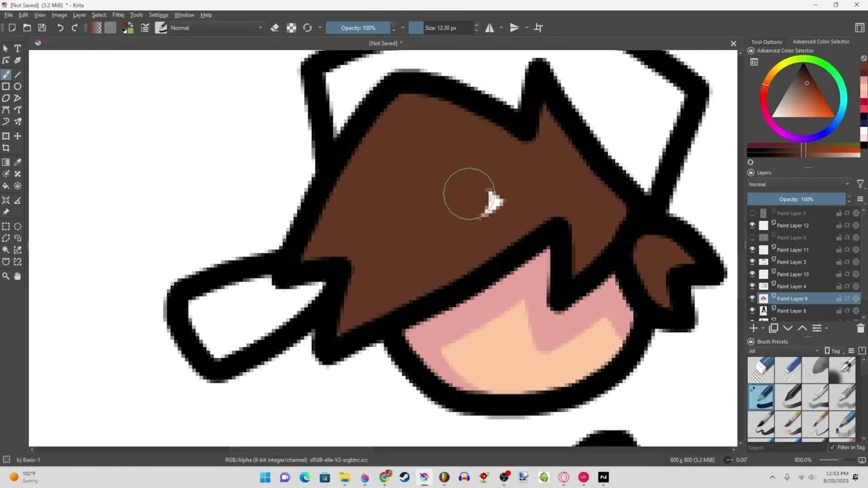
Task: Select the Ellipse shape tool
Action: pyautogui.click(x=18, y=86)
